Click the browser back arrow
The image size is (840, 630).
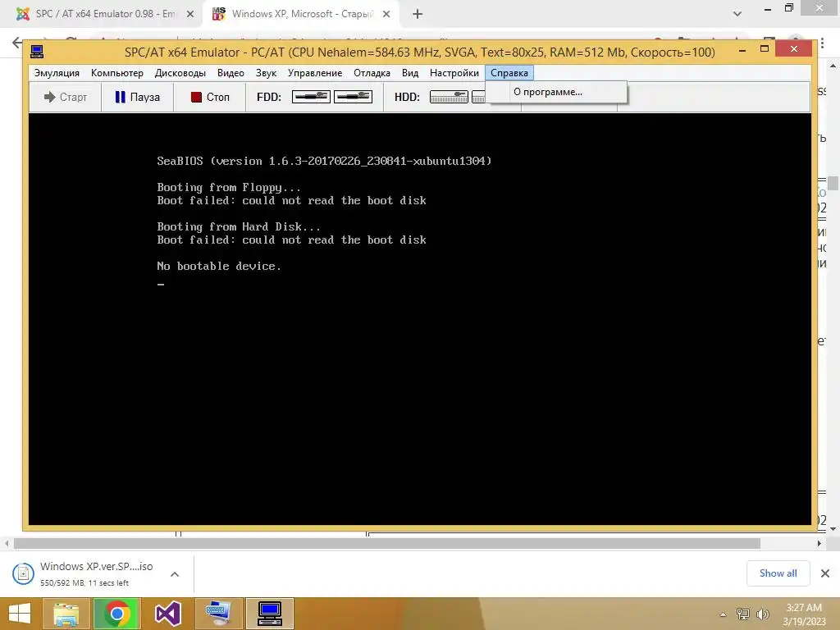[17, 43]
